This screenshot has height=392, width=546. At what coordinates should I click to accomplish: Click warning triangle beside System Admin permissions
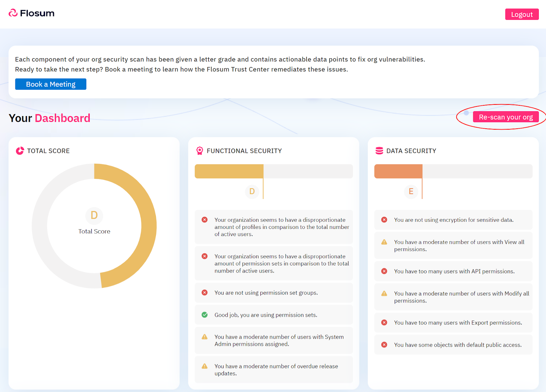[205, 337]
